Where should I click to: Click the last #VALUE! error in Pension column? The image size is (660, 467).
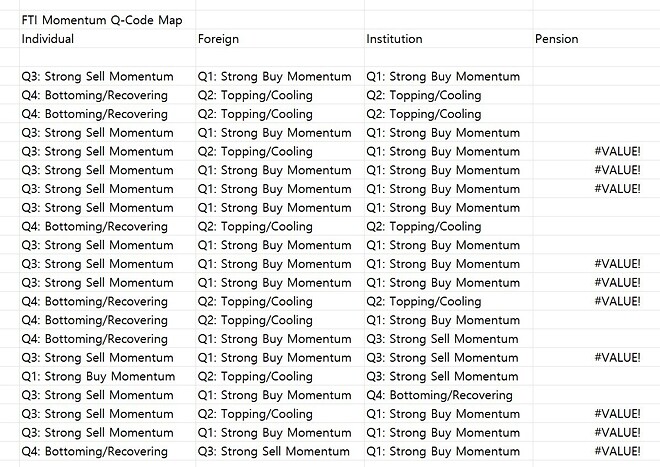point(617,451)
